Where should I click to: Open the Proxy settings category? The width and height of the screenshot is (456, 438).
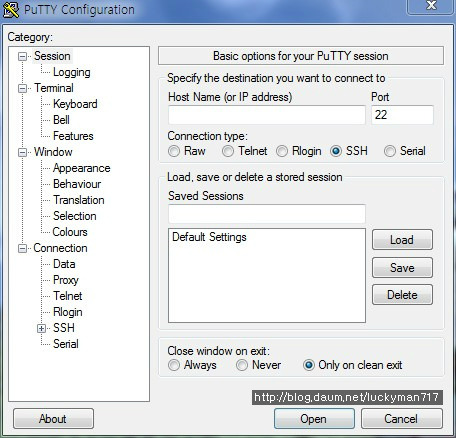[66, 280]
